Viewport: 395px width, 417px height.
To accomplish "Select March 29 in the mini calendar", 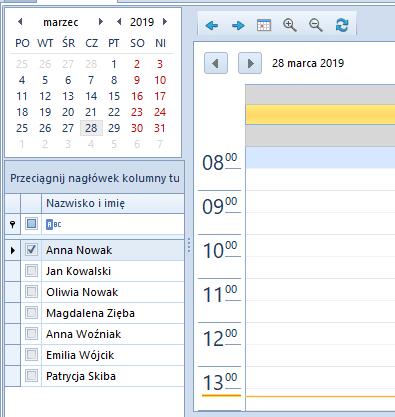I will click(x=114, y=128).
